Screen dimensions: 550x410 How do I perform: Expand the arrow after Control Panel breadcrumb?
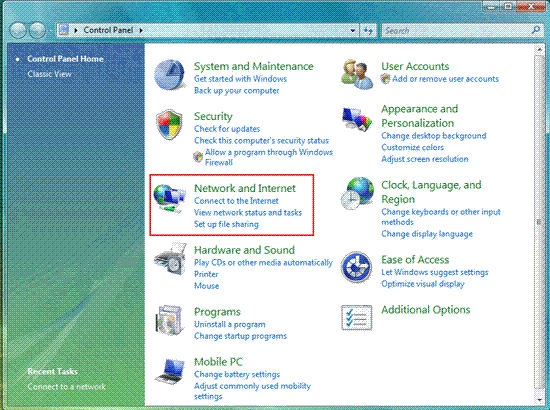(141, 31)
